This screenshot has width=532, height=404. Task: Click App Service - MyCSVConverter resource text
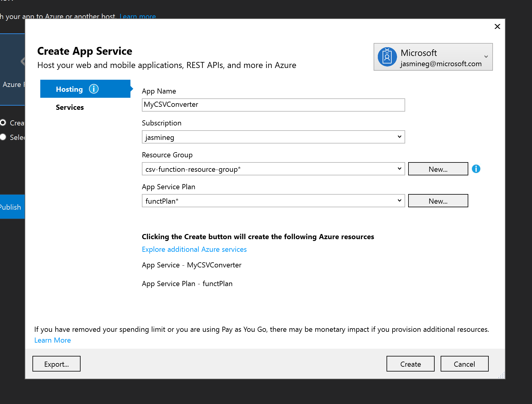(x=192, y=265)
